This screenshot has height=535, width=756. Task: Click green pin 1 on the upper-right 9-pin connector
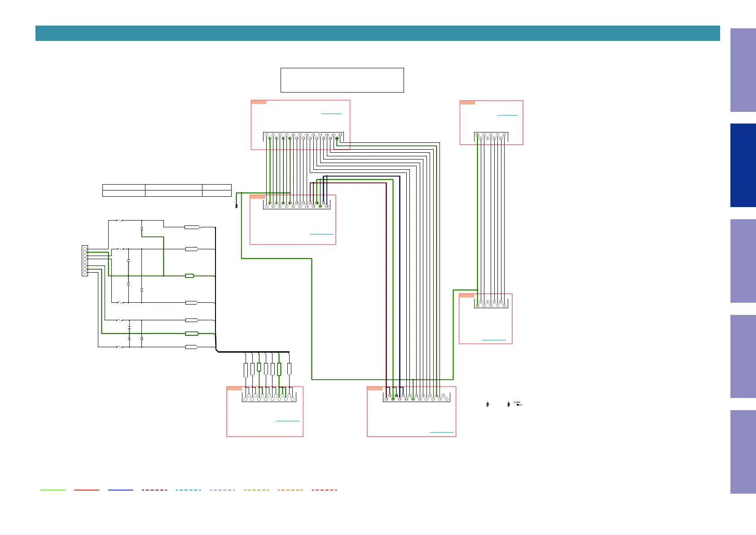pos(478,135)
